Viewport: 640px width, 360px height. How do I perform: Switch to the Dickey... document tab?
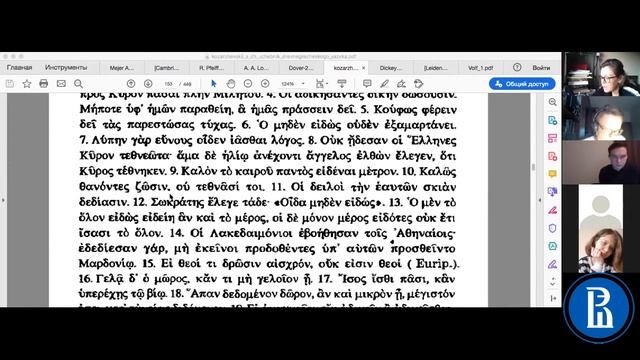click(x=391, y=68)
